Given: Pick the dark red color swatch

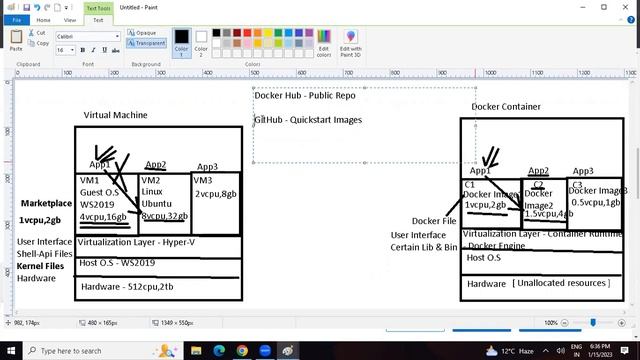Looking at the screenshot, I should (x=237, y=33).
